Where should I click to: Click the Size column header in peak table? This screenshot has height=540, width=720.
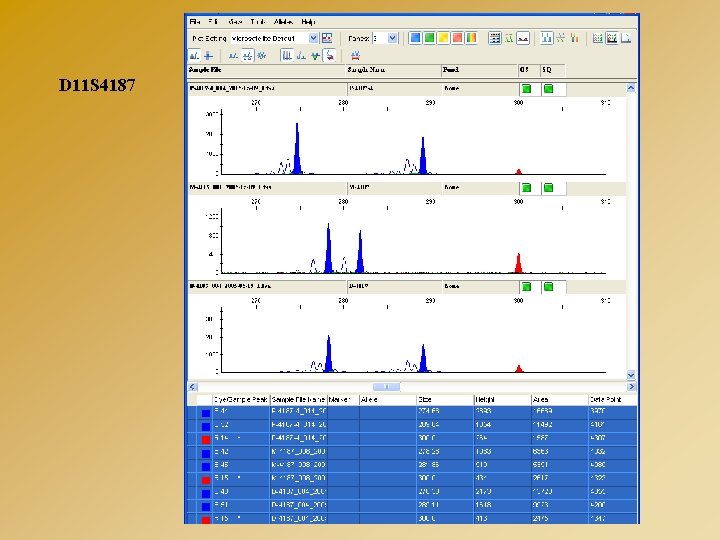445,399
